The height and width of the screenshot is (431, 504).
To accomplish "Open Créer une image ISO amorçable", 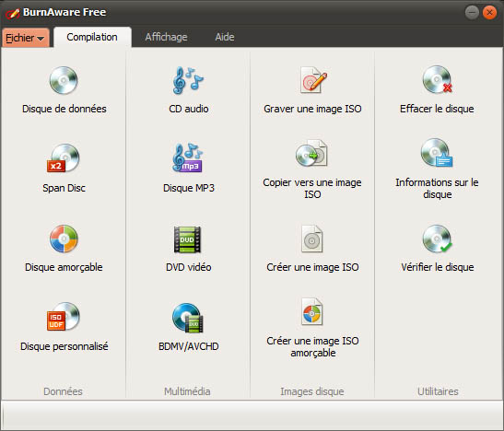I will [311, 312].
